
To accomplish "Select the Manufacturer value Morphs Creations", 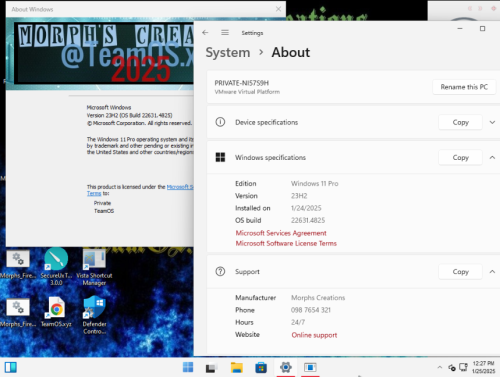I will click(x=318, y=298).
